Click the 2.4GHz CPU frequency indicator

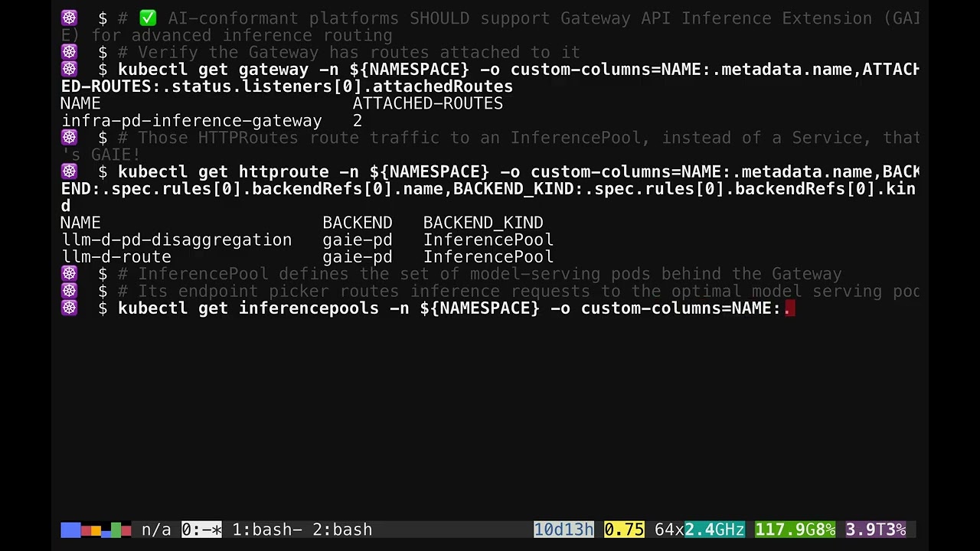coord(714,530)
